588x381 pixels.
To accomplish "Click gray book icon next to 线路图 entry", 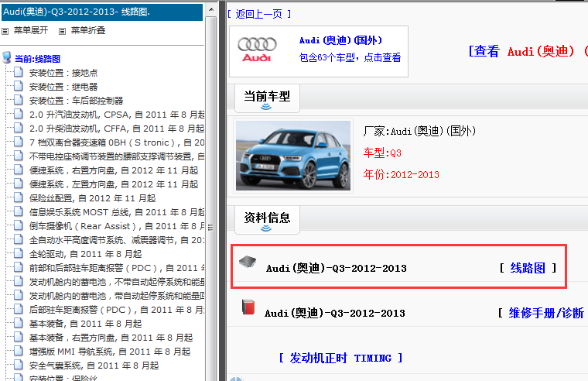I will click(x=248, y=261).
